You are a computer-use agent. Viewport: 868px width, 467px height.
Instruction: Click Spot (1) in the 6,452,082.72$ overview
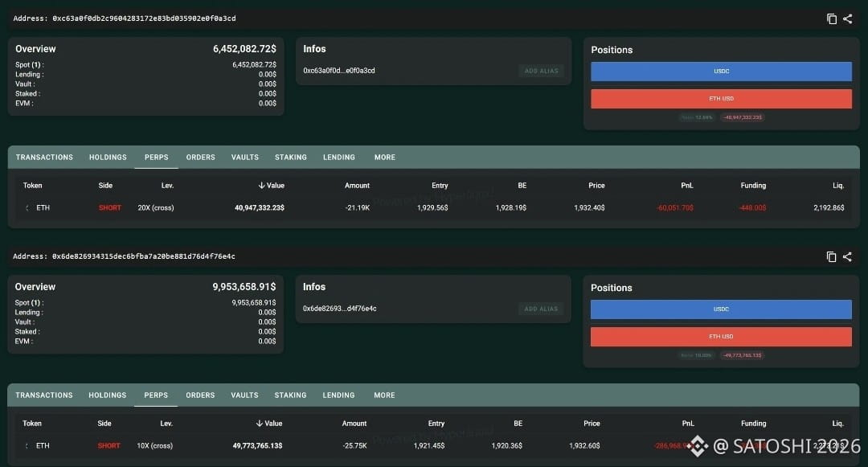click(30, 65)
